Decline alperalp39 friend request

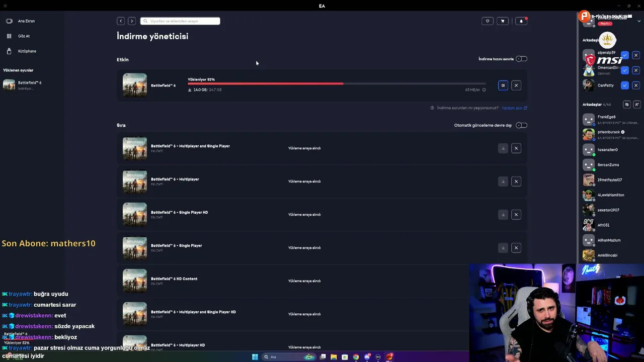[x=636, y=55]
